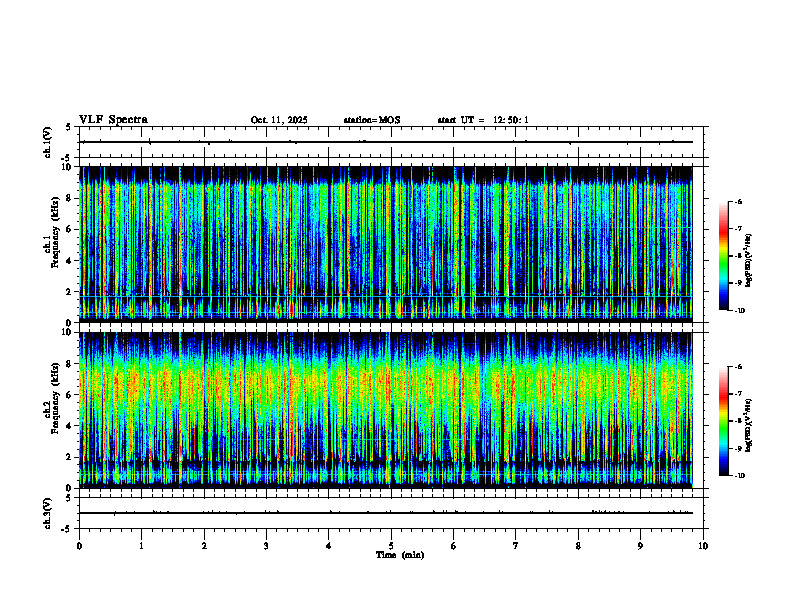Click the time axis tick label "8"
Screen dimensions: 792x612
(x=578, y=546)
